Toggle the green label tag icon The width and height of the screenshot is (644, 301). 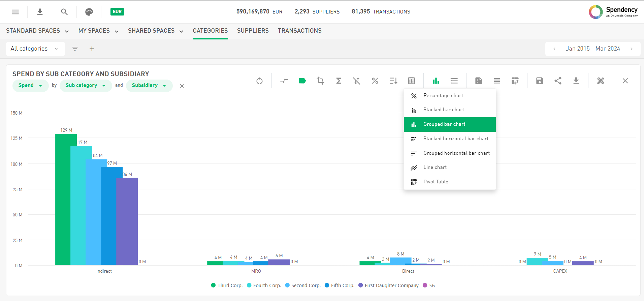point(302,81)
